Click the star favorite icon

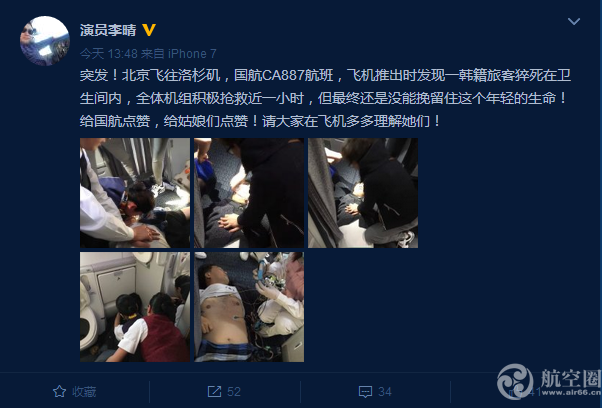[x=59, y=391]
